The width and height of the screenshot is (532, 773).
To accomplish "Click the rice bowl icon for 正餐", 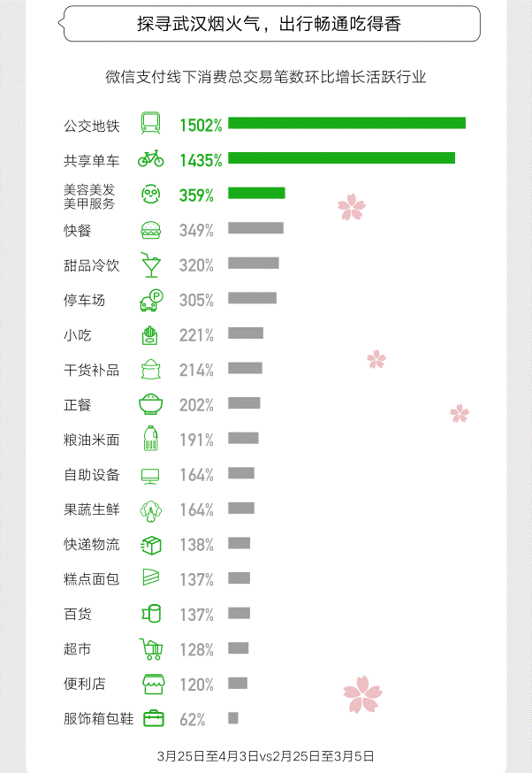I will (x=150, y=405).
